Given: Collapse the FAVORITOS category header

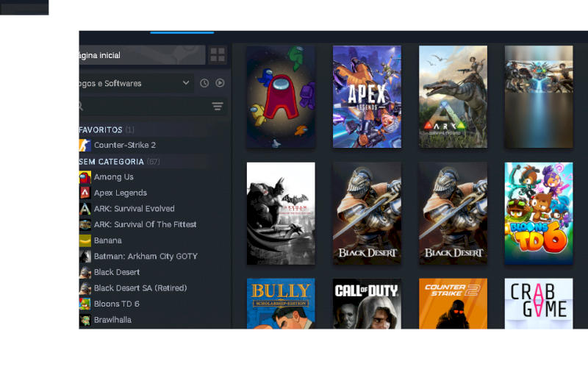Looking at the screenshot, I should 101,129.
